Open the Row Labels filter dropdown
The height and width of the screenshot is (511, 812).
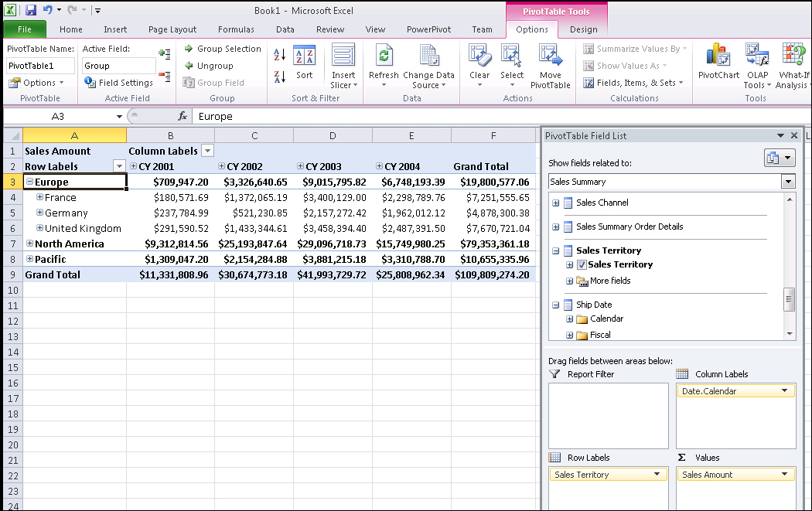pos(118,166)
